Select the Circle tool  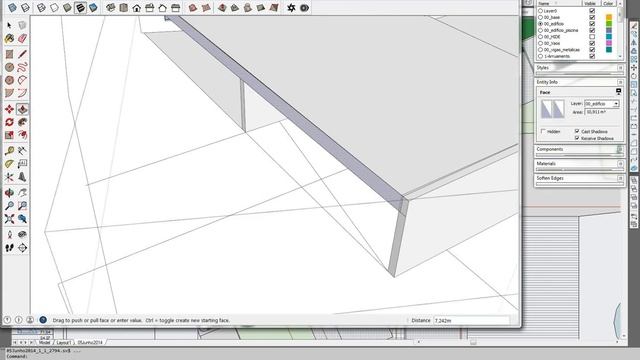[9, 67]
